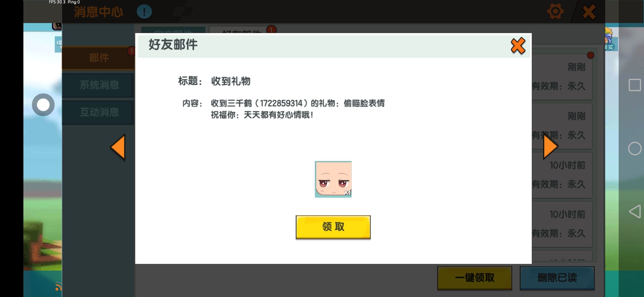Go to previous mail with left arrow
Viewport: 644px width, 297px height.
(x=119, y=147)
